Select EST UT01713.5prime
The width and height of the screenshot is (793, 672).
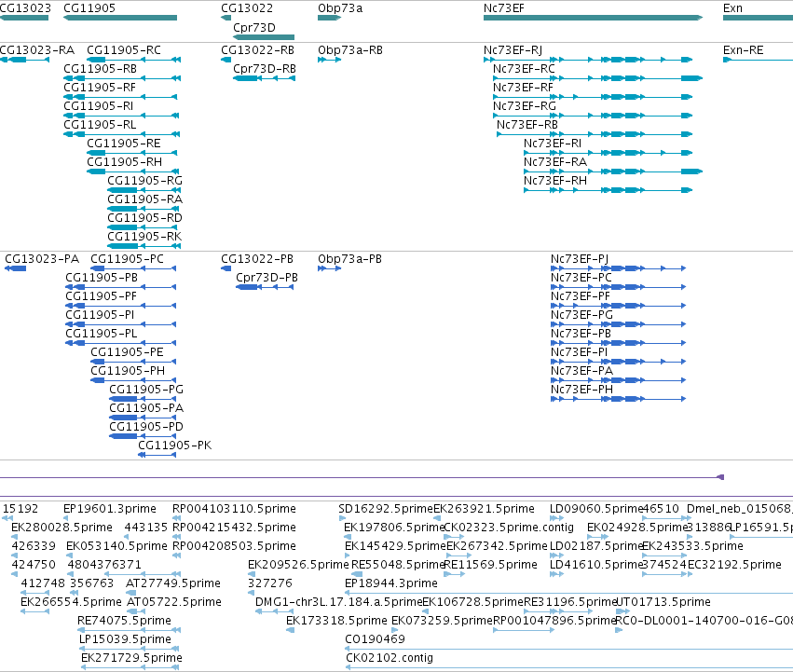[663, 602]
